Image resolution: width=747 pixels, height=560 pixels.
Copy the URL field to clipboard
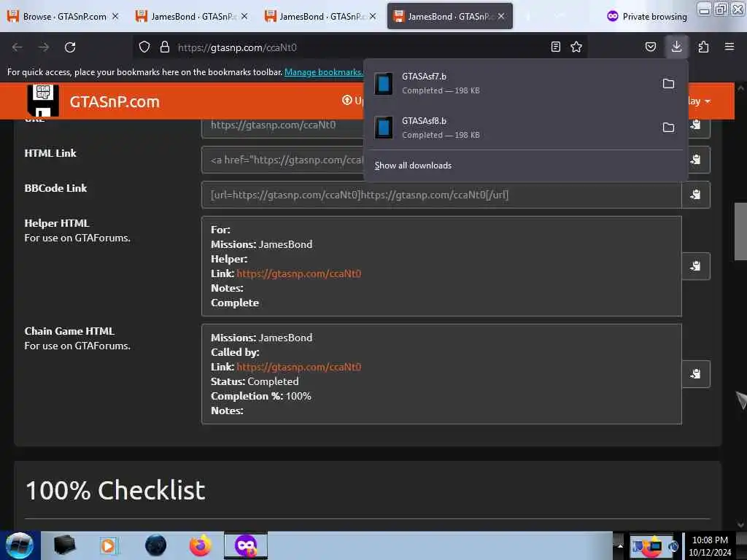(x=697, y=125)
